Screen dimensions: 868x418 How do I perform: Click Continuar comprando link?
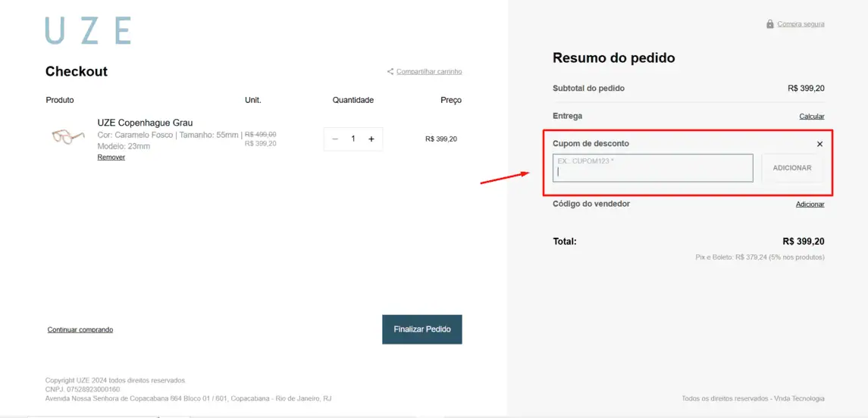(80, 329)
